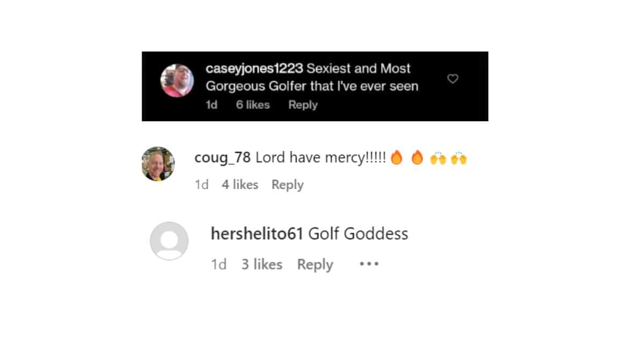
Task: Click the 1d timestamp under hershelito61's comment
Action: click(219, 264)
